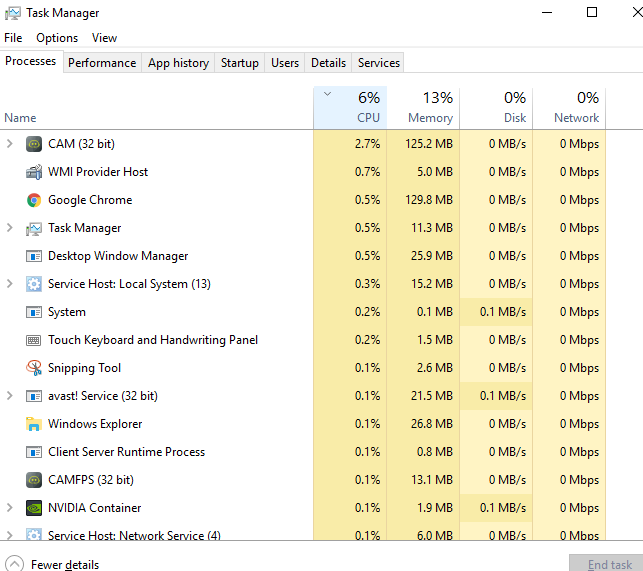Viewport: 643px width, 571px height.
Task: Click the 13.1 MB memory value for CAMFPS
Action: 432,480
